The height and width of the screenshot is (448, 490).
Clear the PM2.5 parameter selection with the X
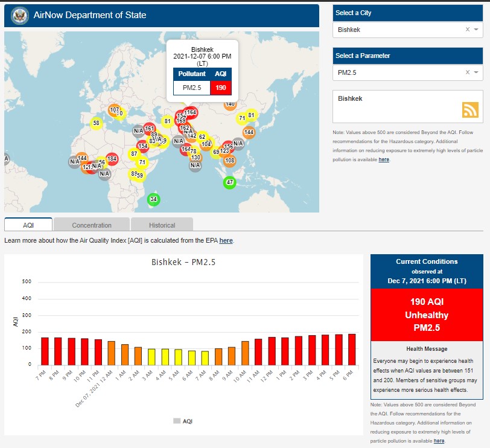tap(467, 72)
